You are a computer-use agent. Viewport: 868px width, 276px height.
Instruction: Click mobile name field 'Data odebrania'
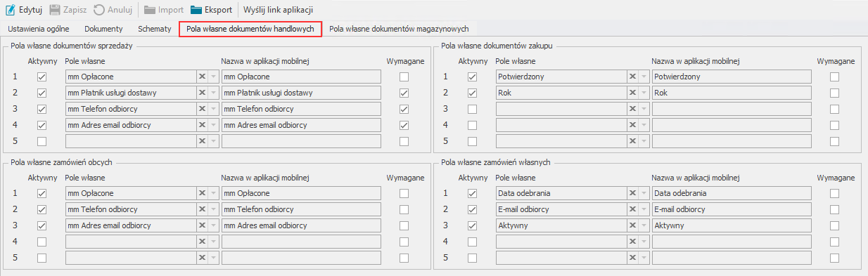(732, 193)
